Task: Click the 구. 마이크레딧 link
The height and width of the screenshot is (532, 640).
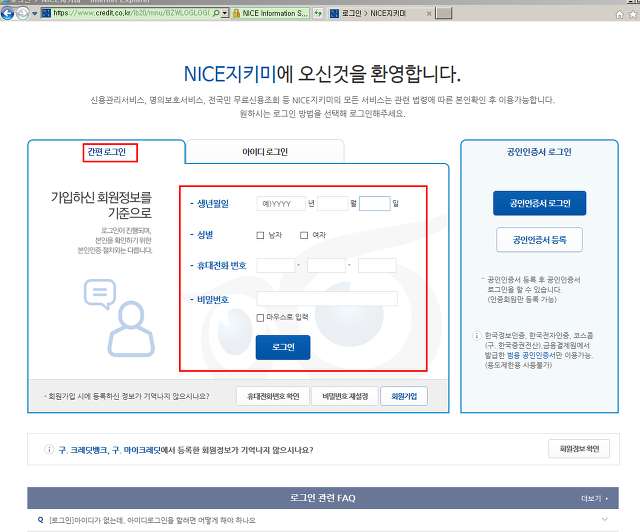Action: tap(136, 450)
